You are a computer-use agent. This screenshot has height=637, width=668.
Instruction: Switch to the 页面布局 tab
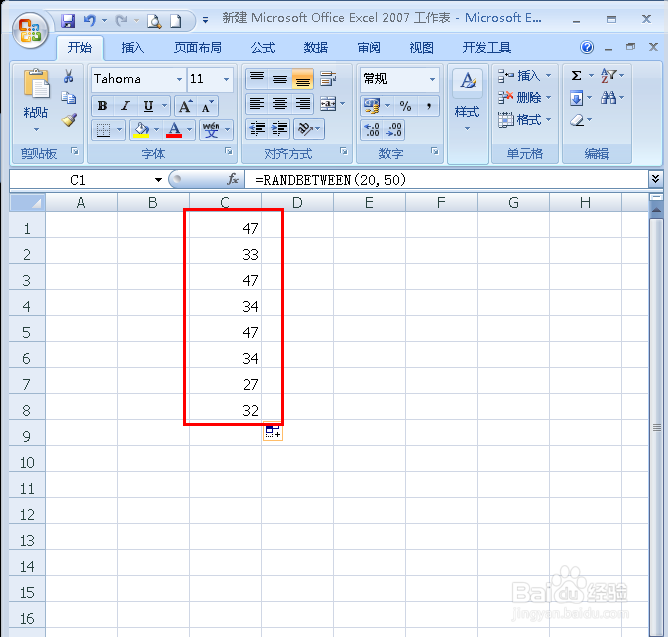click(x=198, y=48)
